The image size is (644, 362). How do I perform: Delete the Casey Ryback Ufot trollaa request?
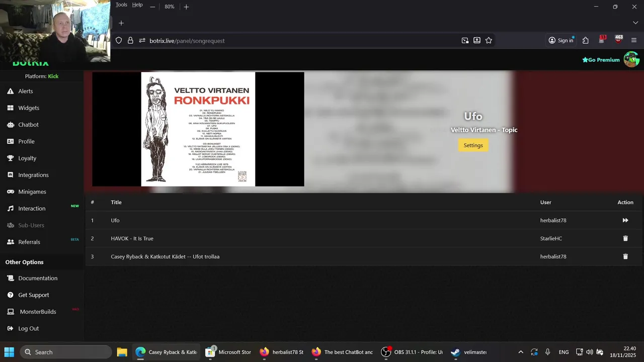(625, 256)
